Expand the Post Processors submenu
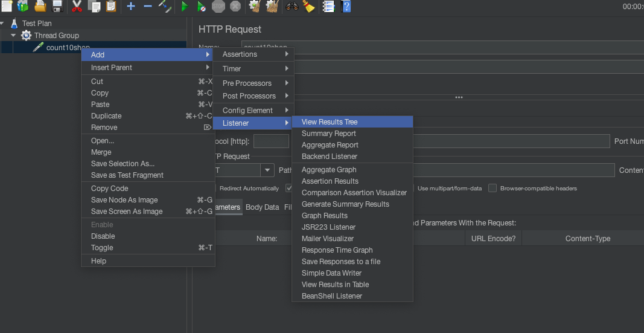The image size is (644, 333). 253,95
